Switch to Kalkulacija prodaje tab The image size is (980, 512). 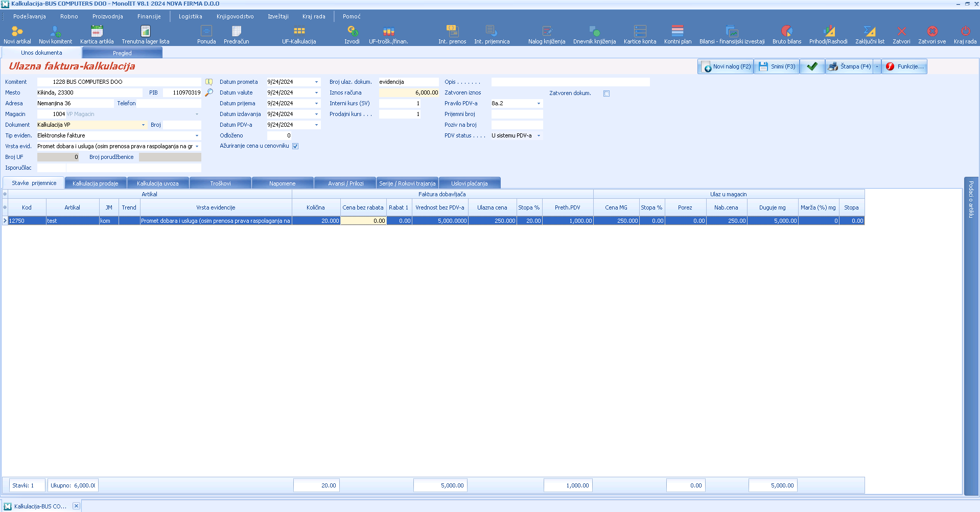96,183
